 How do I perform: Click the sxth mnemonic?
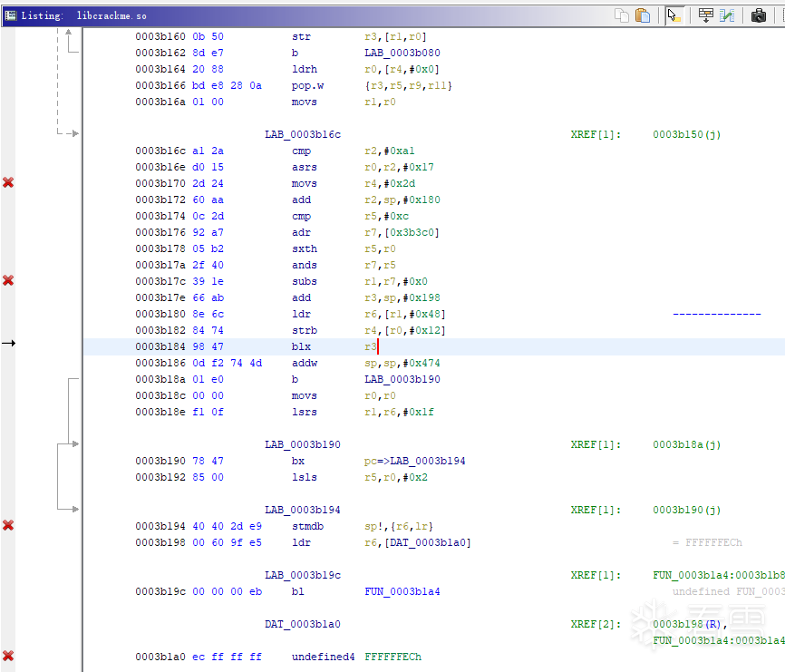(305, 248)
